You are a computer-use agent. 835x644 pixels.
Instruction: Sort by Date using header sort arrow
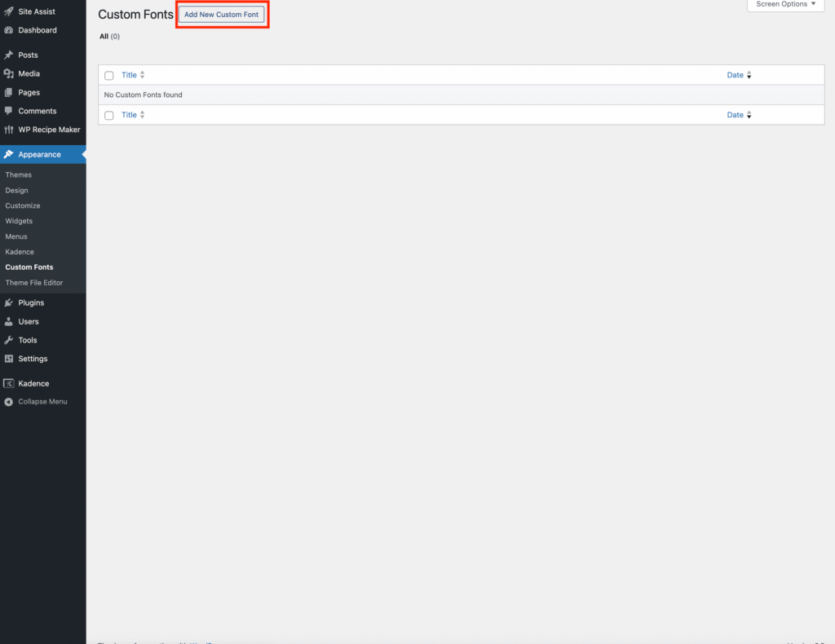click(x=749, y=75)
